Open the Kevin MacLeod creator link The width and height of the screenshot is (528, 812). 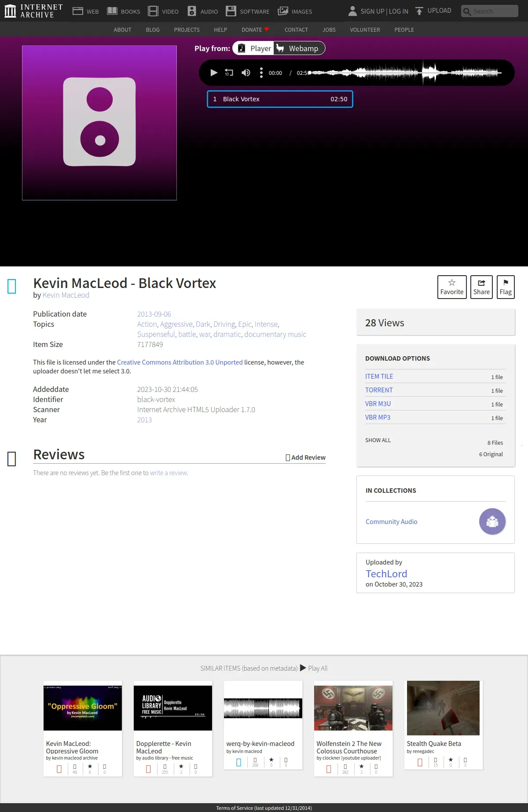(x=66, y=295)
